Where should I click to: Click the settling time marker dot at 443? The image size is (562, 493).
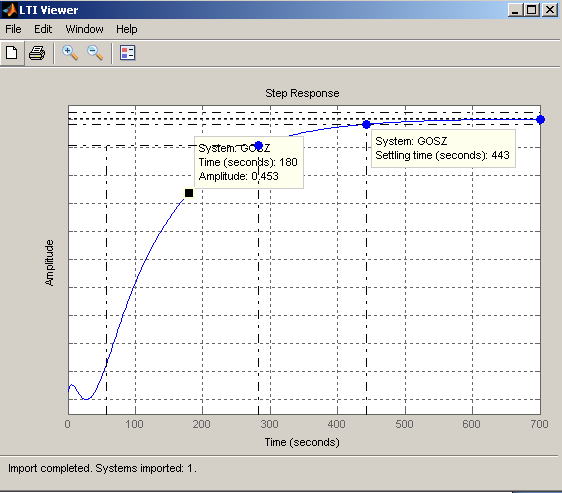click(366, 124)
